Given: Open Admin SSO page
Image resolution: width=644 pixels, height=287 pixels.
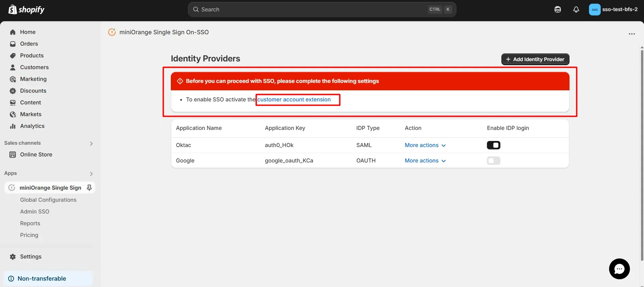Looking at the screenshot, I should (35, 211).
